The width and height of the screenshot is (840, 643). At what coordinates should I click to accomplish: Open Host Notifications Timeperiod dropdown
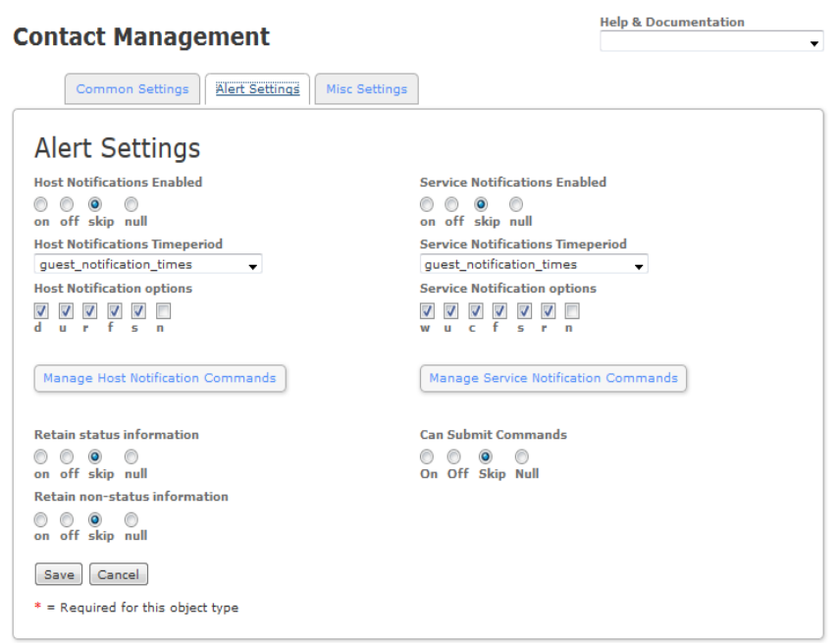[x=148, y=265]
